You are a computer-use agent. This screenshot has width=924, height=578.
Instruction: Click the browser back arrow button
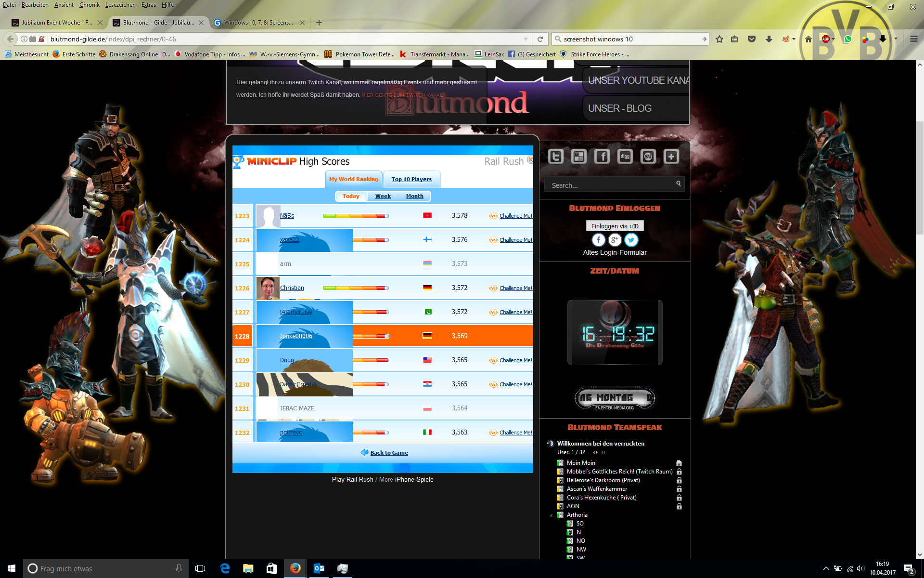10,39
